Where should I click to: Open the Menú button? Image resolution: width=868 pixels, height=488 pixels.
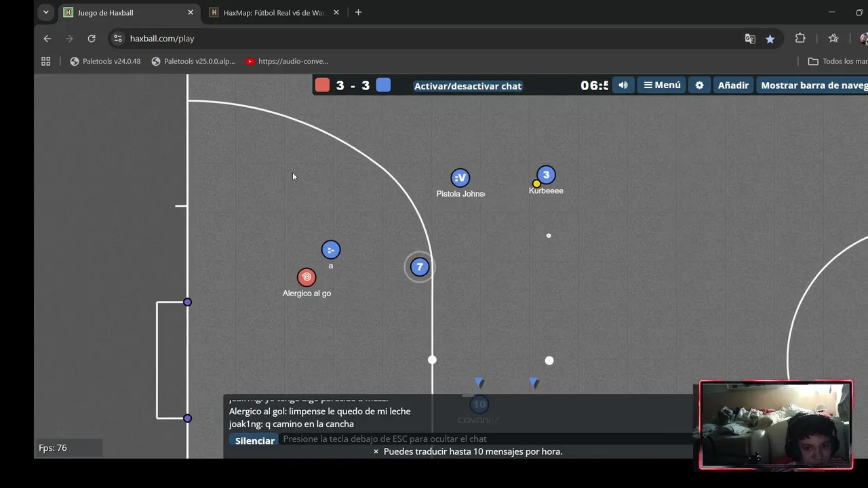click(x=662, y=85)
